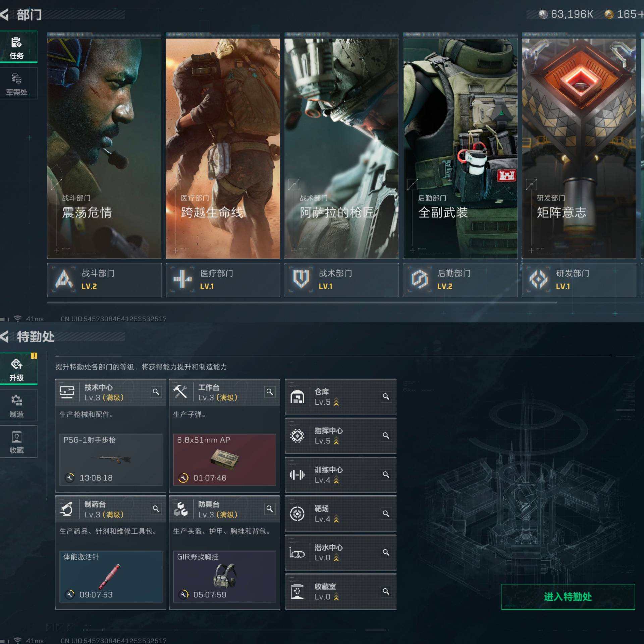Open the 跨越生命线 mission card

tap(223, 148)
